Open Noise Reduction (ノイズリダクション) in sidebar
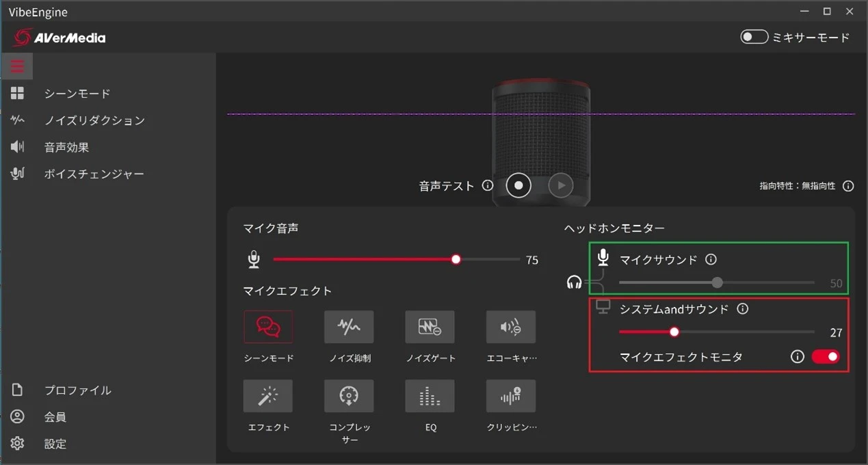Viewport: 868px width, 465px height. click(94, 120)
